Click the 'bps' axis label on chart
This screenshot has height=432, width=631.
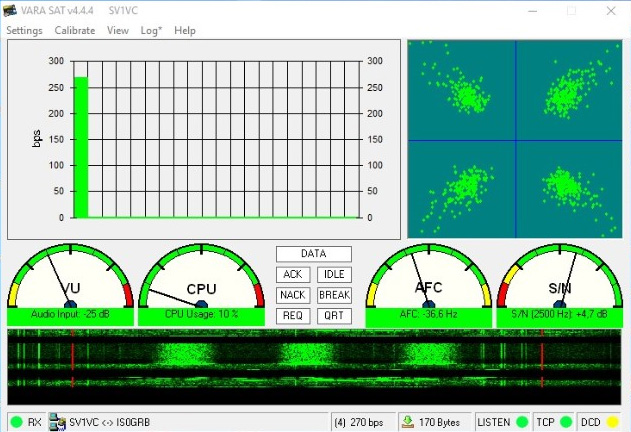[36, 138]
